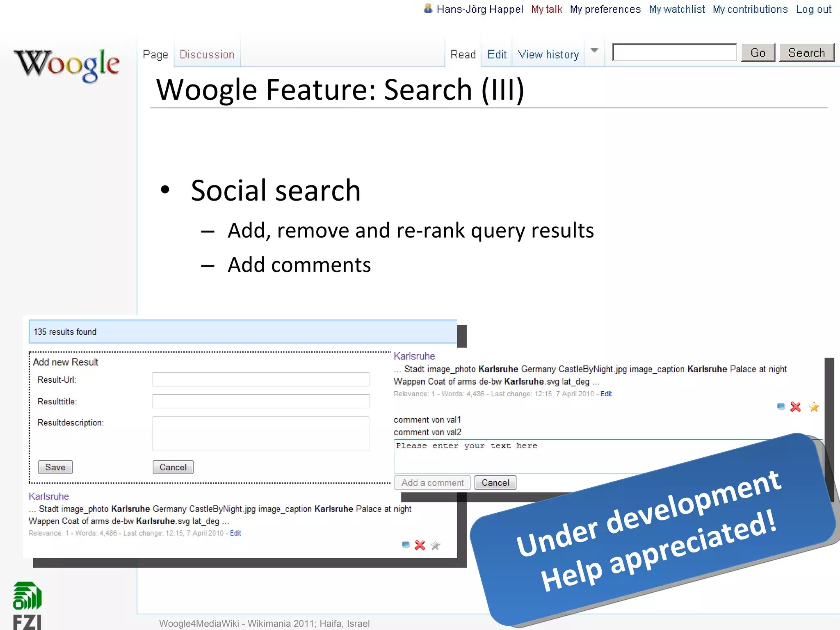Open the Karlsruhe title in right result panel
The width and height of the screenshot is (840, 630).
414,356
